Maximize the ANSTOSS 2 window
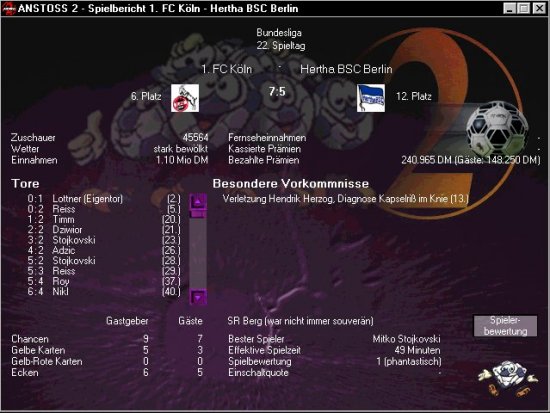This screenshot has width=550, height=413. click(524, 8)
